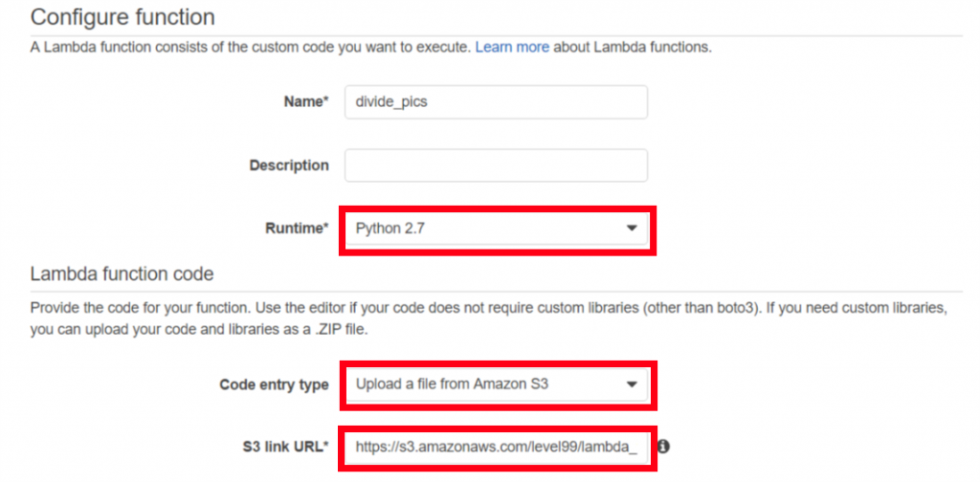The height and width of the screenshot is (482, 980).
Task: Click the S3 link URL* label
Action: click(286, 447)
